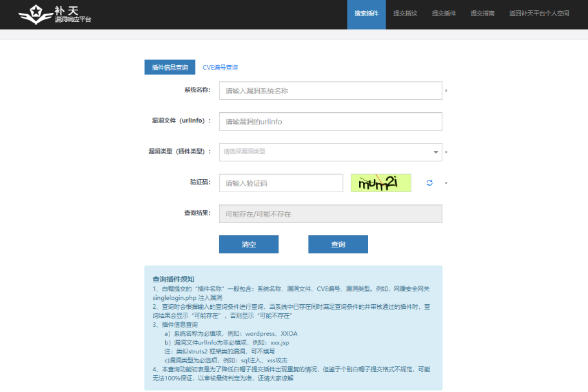Screen dimensions: 588x392
Task: Open 提交指南 in the top menu
Action: click(482, 14)
